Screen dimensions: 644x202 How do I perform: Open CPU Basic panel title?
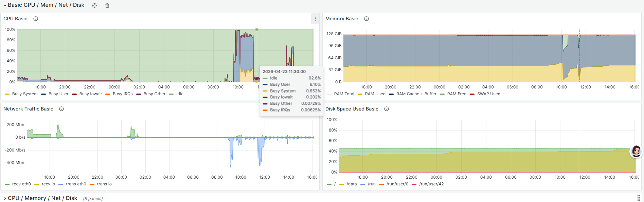(15, 19)
